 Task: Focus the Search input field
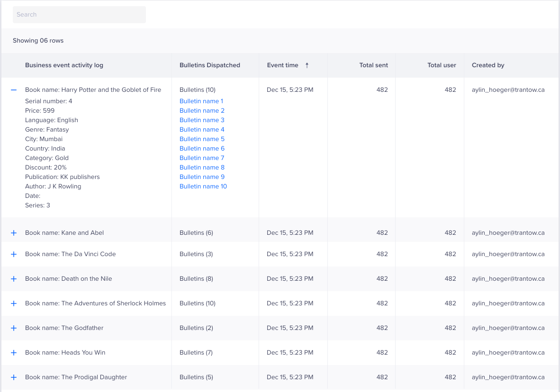(79, 15)
